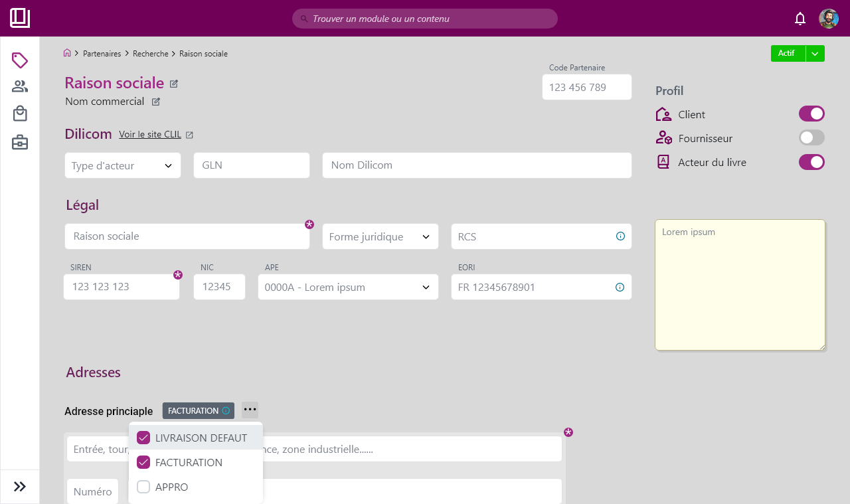Click the edit icon next to Raison sociale
The image size is (850, 504).
click(x=174, y=84)
